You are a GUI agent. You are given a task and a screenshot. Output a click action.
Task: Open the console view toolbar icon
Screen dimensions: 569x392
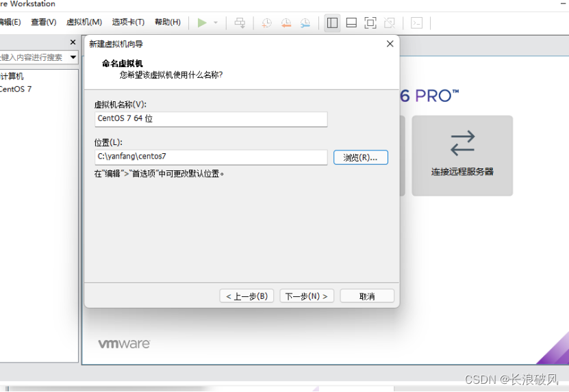pyautogui.click(x=416, y=23)
